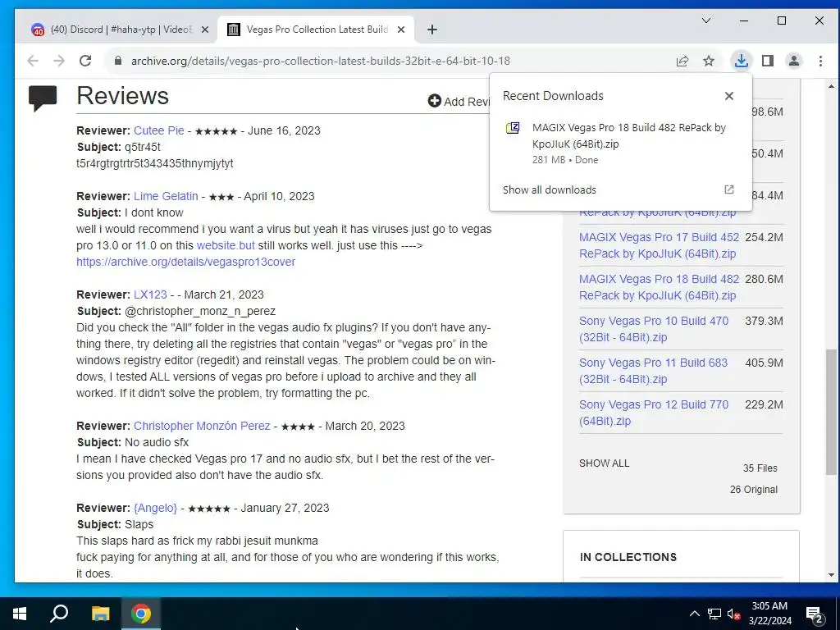This screenshot has height=630, width=840.
Task: Download MAGIX Vegas Pro 18 Build 482 from list
Action: pos(659,287)
